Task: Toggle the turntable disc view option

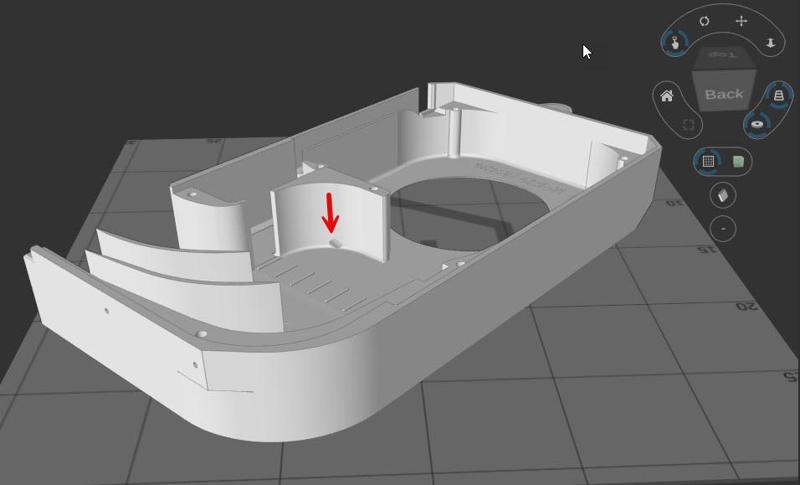Action: (x=756, y=124)
